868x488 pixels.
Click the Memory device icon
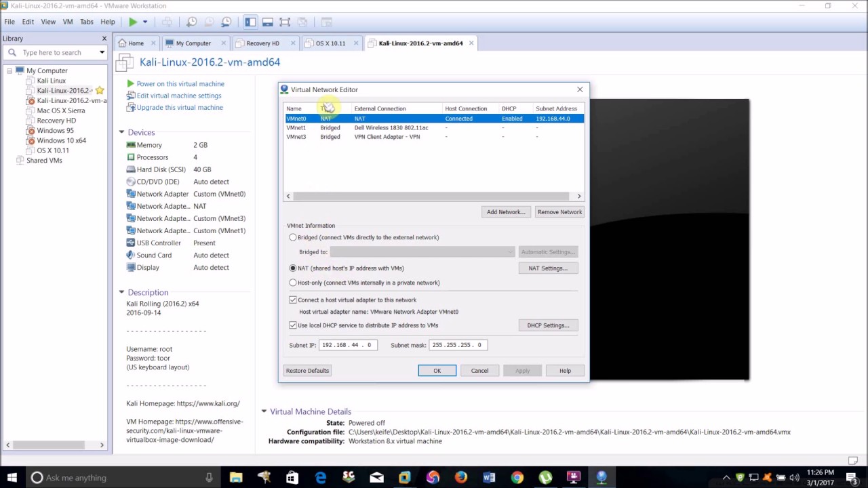(132, 145)
